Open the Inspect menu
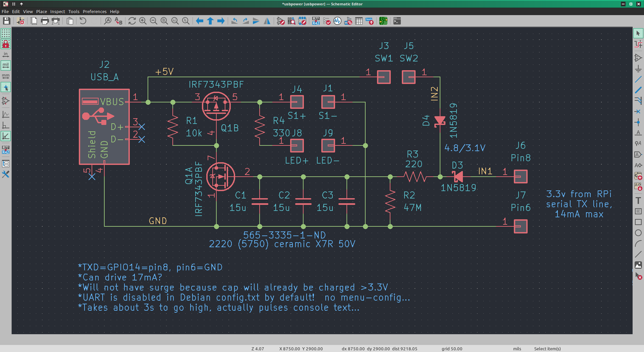The height and width of the screenshot is (352, 644). tap(58, 11)
